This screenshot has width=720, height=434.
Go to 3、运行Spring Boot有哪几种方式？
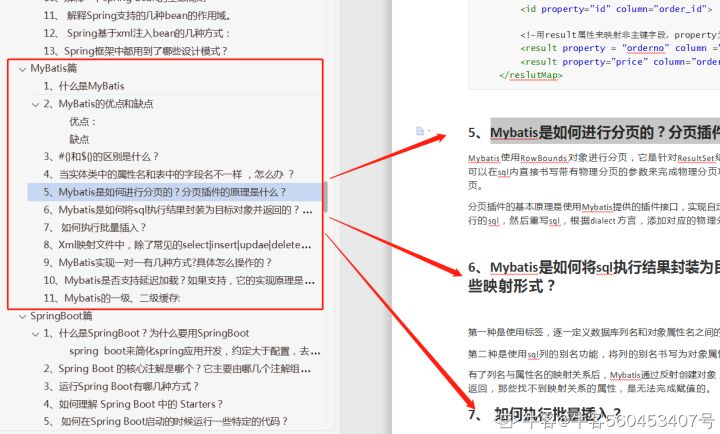121,386
